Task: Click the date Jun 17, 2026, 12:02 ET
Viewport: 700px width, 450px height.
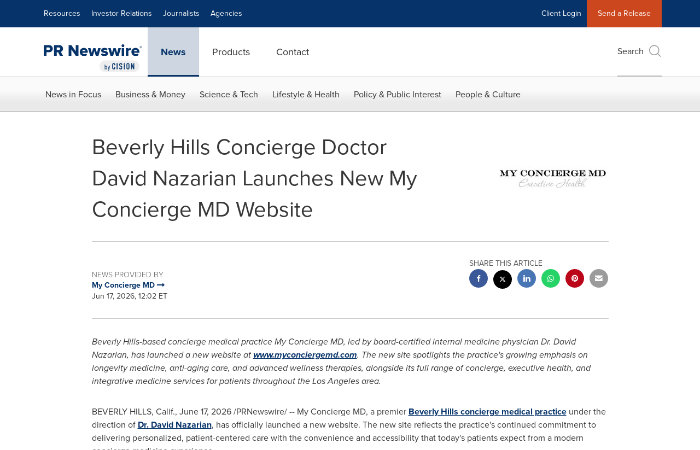Action: [129, 296]
